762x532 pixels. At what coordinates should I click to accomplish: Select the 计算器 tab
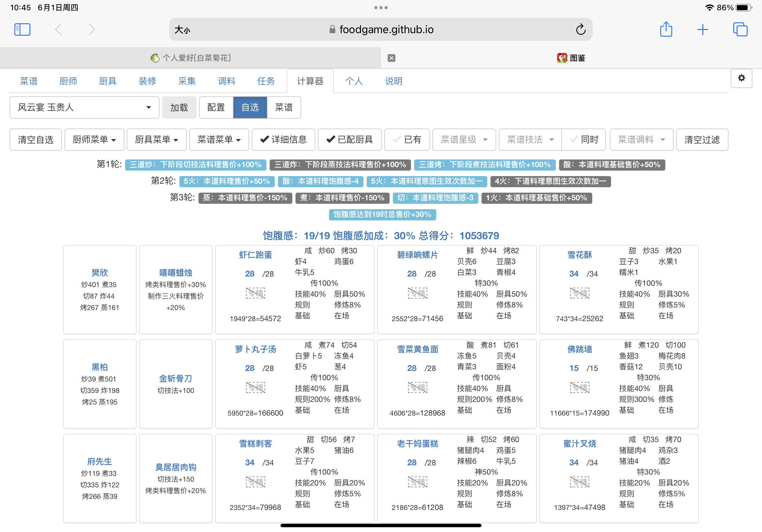(310, 81)
